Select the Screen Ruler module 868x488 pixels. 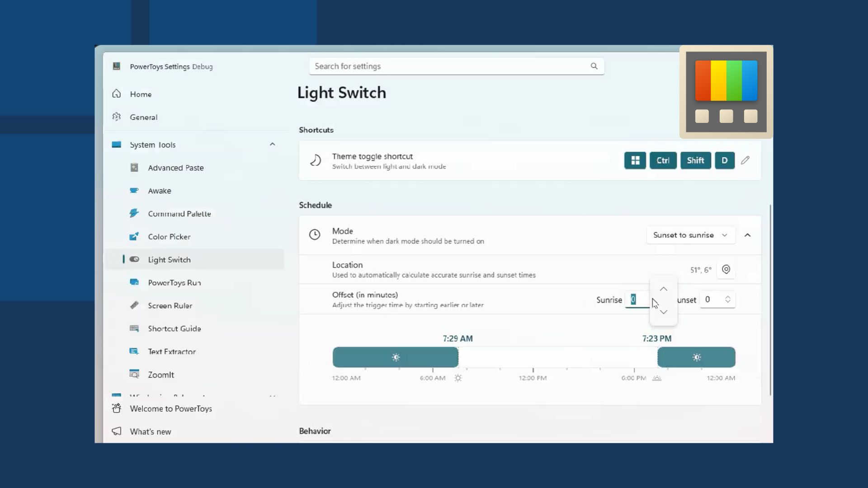coord(170,305)
